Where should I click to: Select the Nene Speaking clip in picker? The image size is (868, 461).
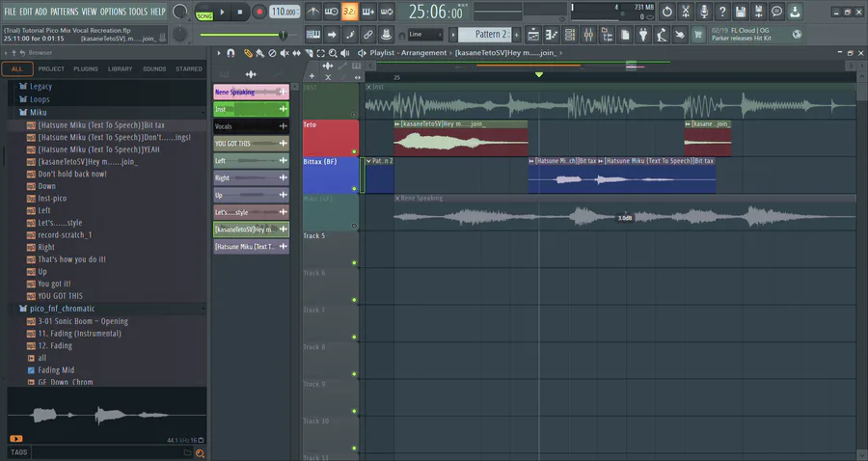(x=252, y=92)
